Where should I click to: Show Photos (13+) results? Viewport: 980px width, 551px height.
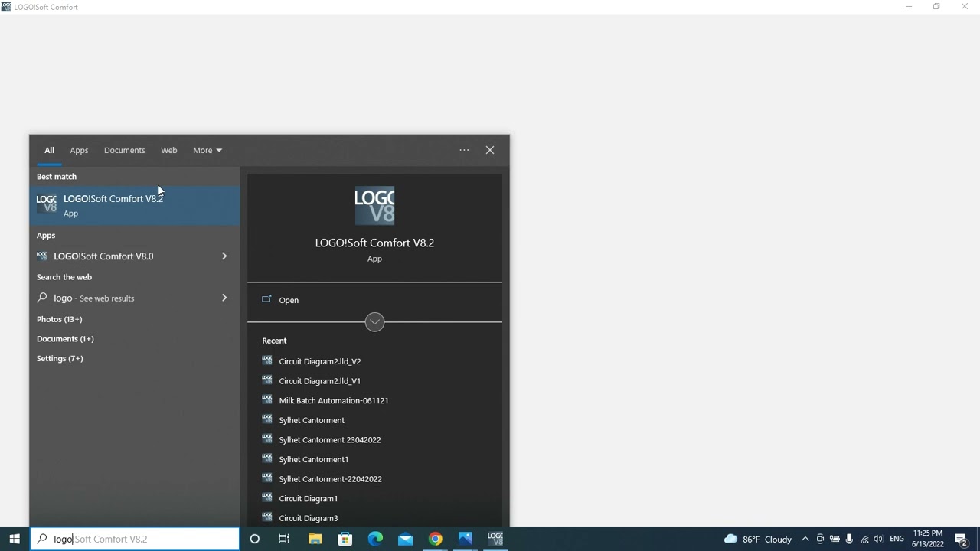coord(59,319)
